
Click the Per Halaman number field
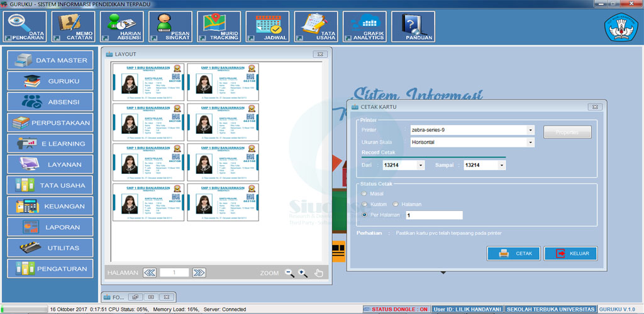(434, 215)
